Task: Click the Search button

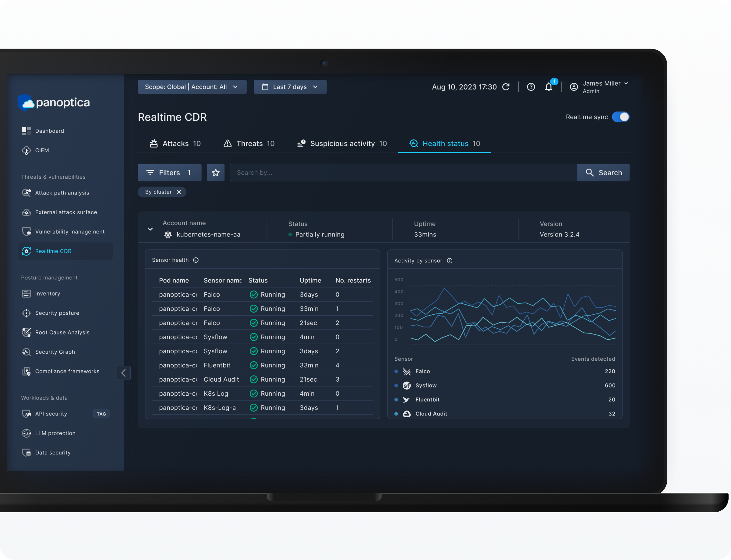Action: pyautogui.click(x=603, y=173)
